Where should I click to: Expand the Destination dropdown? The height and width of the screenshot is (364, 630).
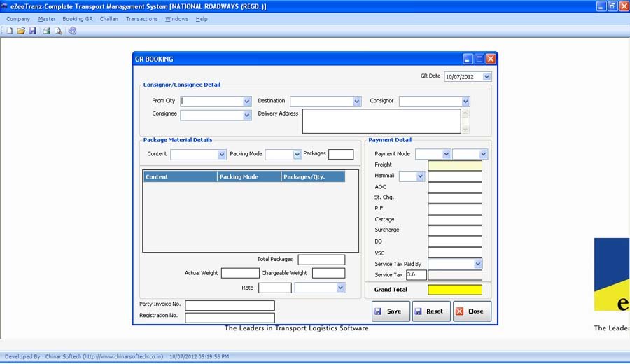[357, 101]
